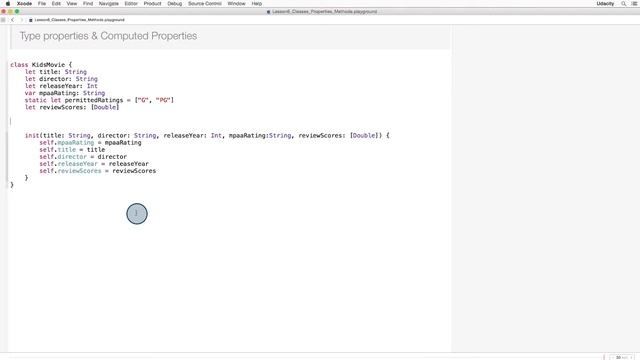Click 'let title: String' line
The height and width of the screenshot is (360, 640).
pos(56,72)
